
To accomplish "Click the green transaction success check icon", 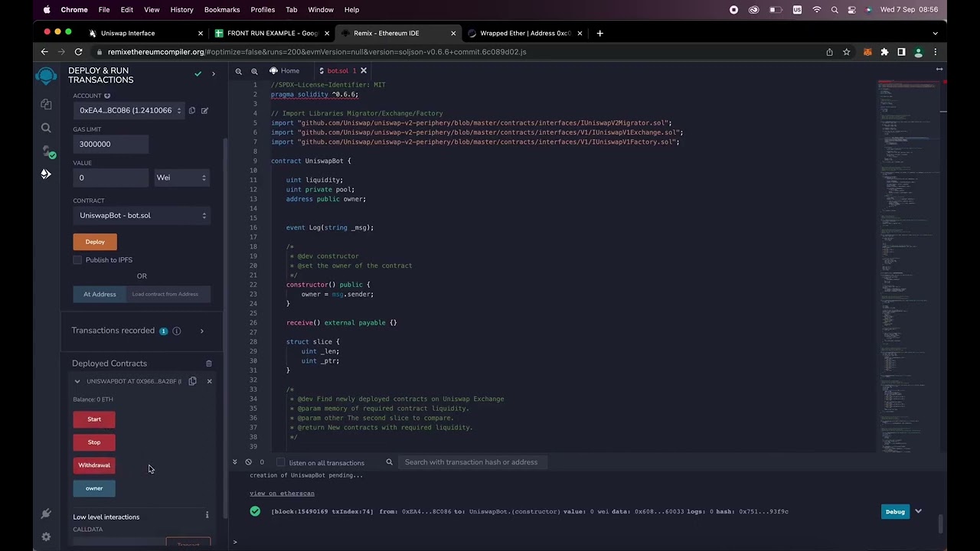I will pos(255,511).
